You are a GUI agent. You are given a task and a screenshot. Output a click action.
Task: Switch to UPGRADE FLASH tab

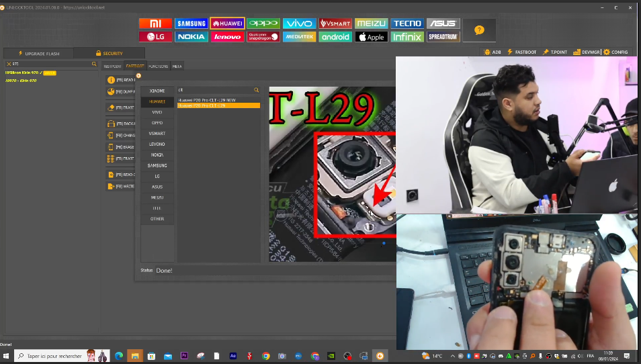(39, 53)
